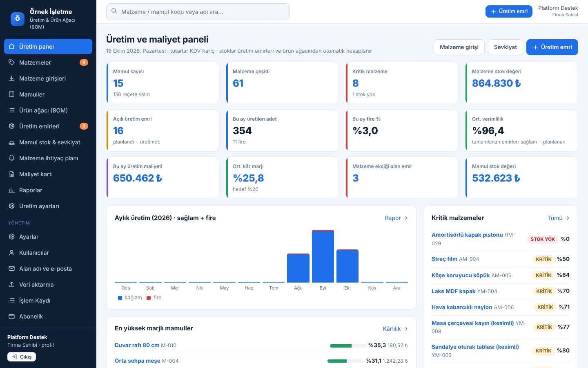Click the Orta sehpa meşe margin bar
Screen dimensions: 588x368
(x=346, y=361)
